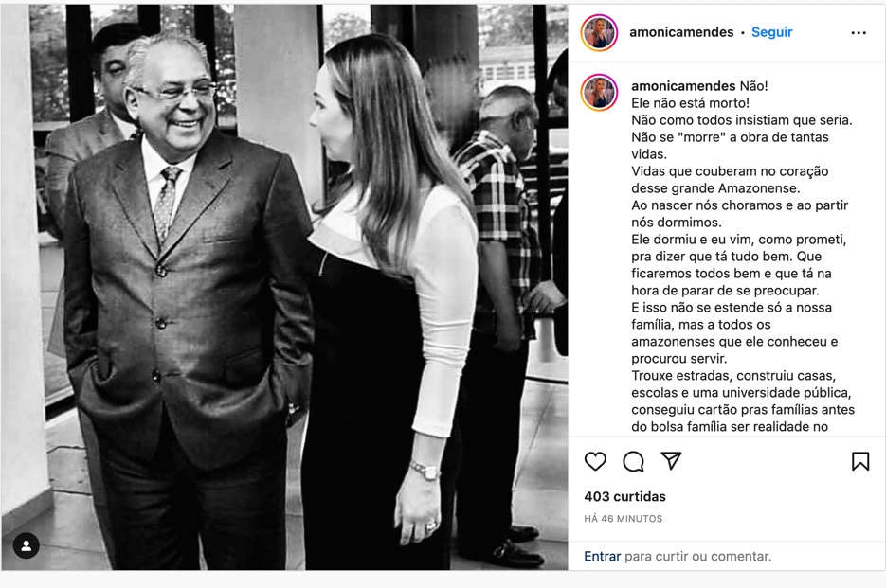The image size is (886, 588).
Task: Share the post with the paper plane icon
Action: tap(671, 461)
